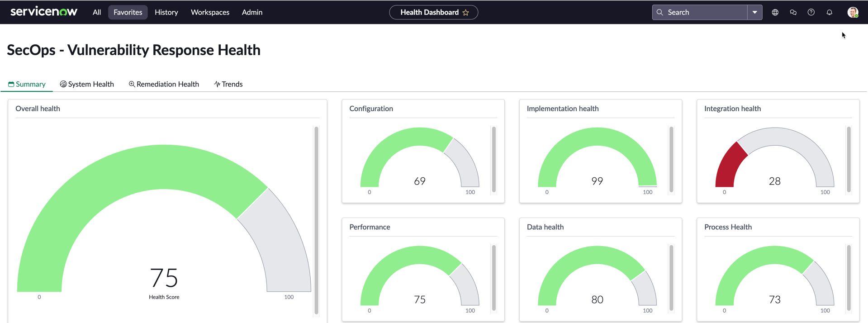Image resolution: width=868 pixels, height=323 pixels.
Task: Click the Overall health score 75
Action: pyautogui.click(x=164, y=277)
